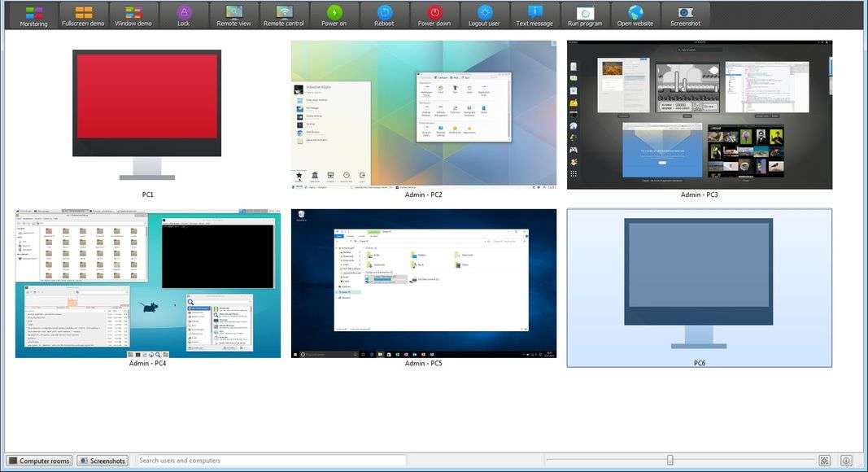The image size is (868, 472).
Task: Open Remote view for selected computer
Action: click(x=233, y=15)
